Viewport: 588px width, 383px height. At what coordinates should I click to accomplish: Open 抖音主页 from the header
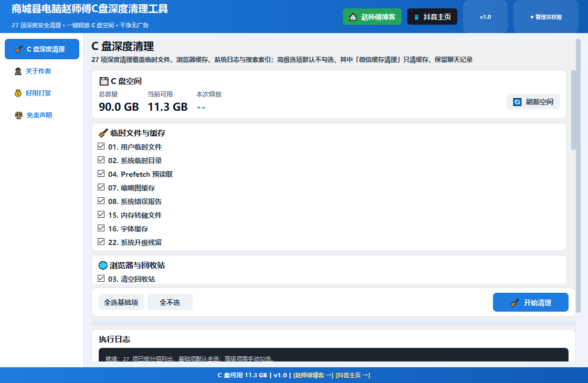pyautogui.click(x=432, y=17)
